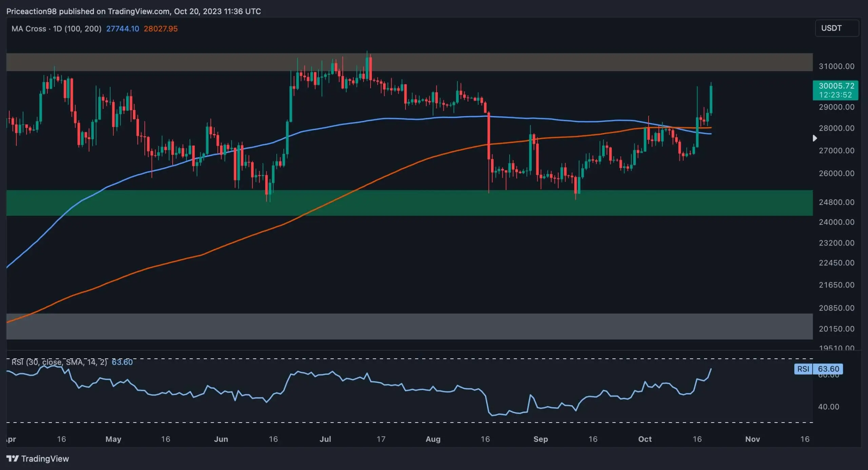Click the green current price label 30005.72
This screenshot has height=470, width=868.
835,86
